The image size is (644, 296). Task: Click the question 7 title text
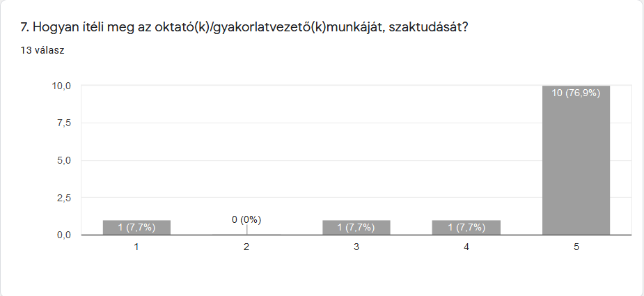pyautogui.click(x=244, y=28)
